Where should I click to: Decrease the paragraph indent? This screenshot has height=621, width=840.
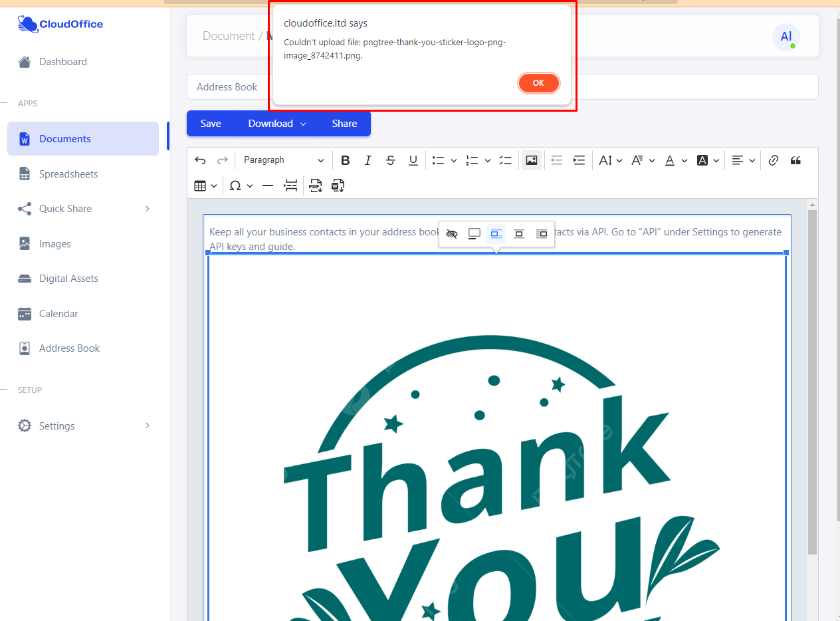click(557, 160)
